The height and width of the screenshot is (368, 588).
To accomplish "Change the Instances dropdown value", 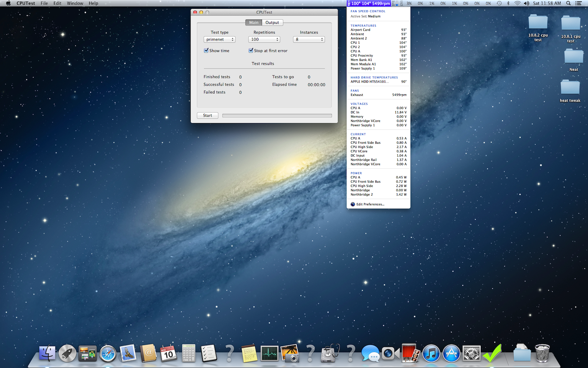I will coord(309,39).
